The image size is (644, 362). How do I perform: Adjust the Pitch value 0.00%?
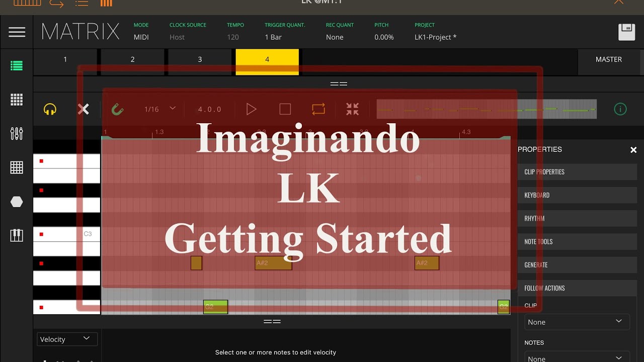click(384, 37)
